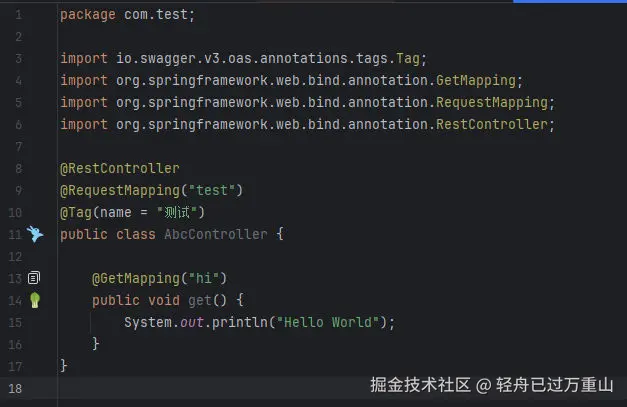627x407 pixels.
Task: Click 'println' method call
Action: pos(240,322)
